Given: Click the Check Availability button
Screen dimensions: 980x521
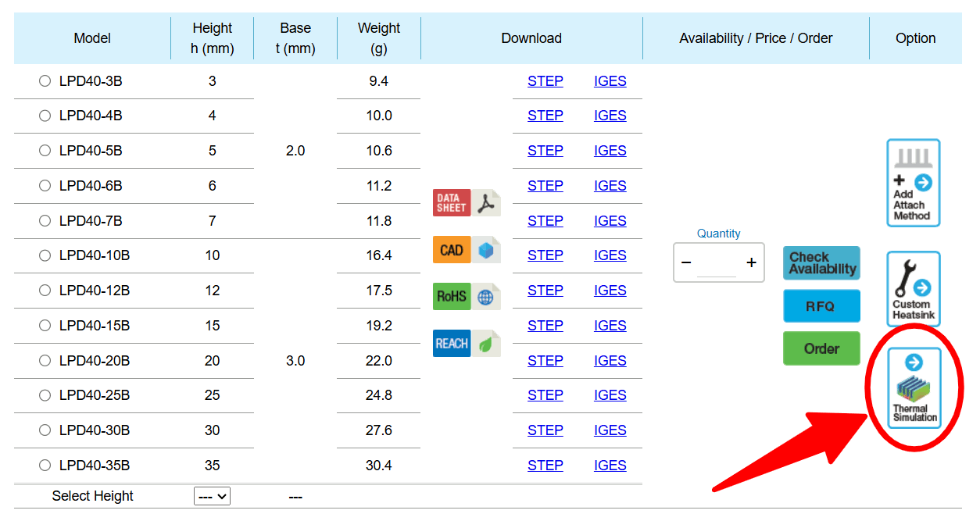Looking at the screenshot, I should (x=821, y=263).
